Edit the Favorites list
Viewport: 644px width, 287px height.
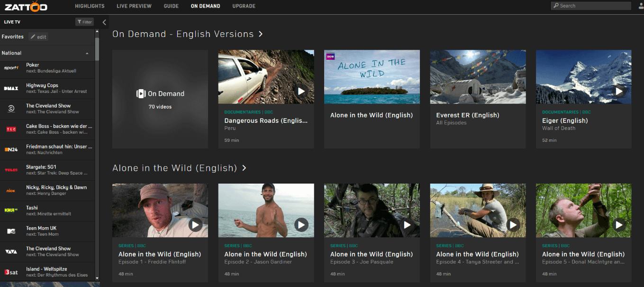[38, 37]
